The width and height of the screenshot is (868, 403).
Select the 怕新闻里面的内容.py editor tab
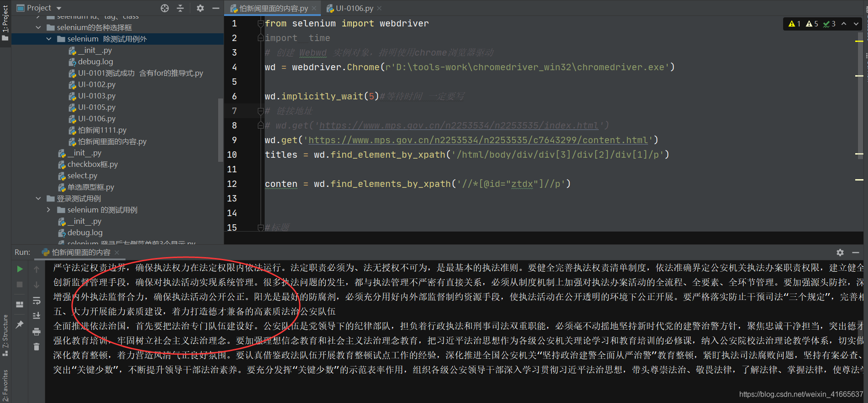point(273,8)
